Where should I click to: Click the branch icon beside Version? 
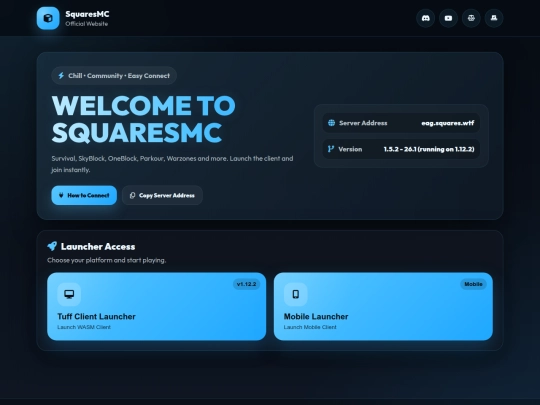pos(331,149)
